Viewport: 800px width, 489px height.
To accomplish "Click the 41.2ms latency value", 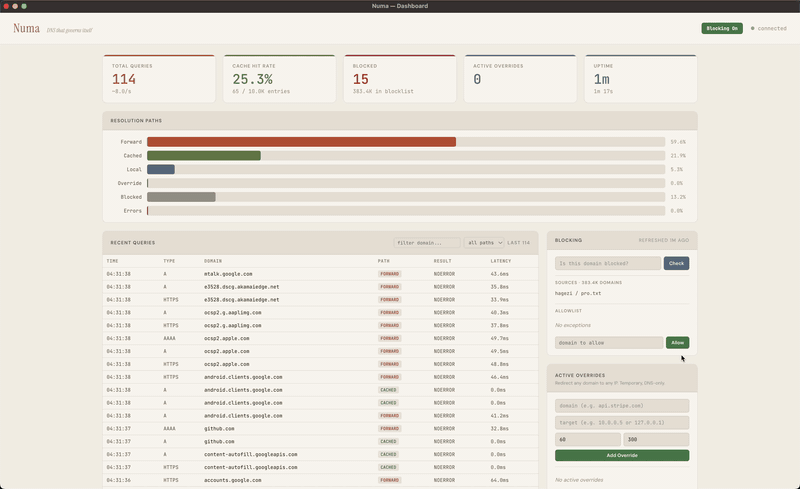I will coord(499,415).
